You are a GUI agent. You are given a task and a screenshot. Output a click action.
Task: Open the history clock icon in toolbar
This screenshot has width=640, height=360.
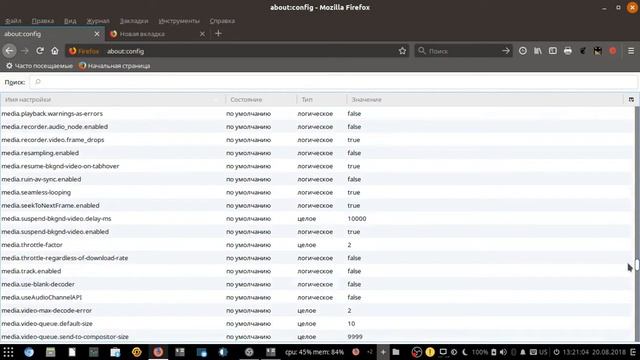point(522,51)
